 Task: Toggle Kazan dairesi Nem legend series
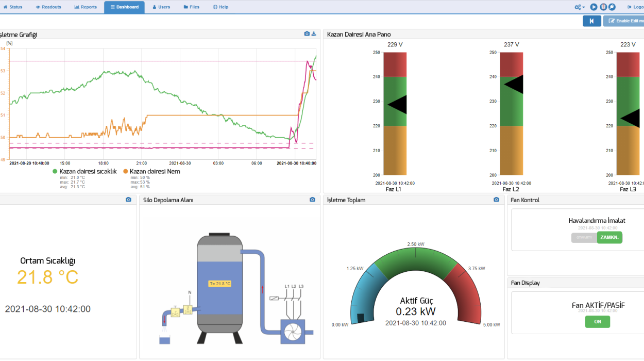[151, 171]
